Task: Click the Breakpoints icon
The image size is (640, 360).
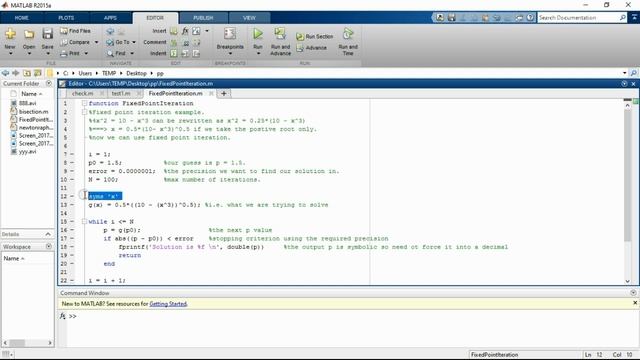Action: pyautogui.click(x=230, y=34)
